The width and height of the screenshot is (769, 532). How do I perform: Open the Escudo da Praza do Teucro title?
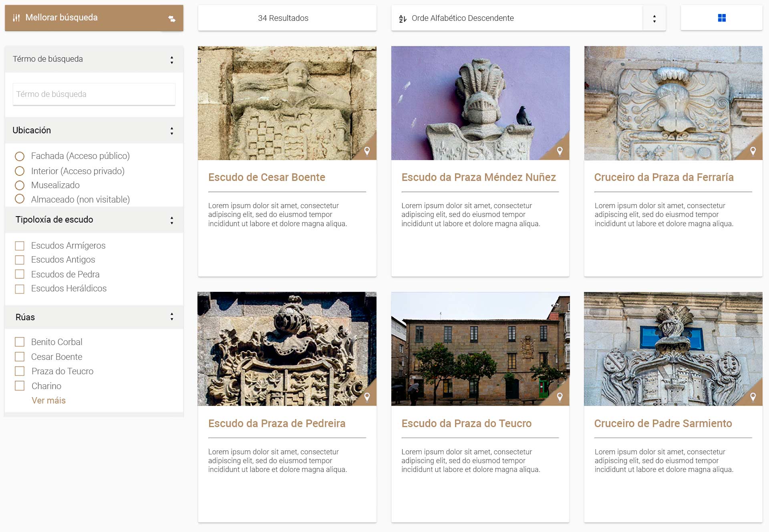click(466, 423)
